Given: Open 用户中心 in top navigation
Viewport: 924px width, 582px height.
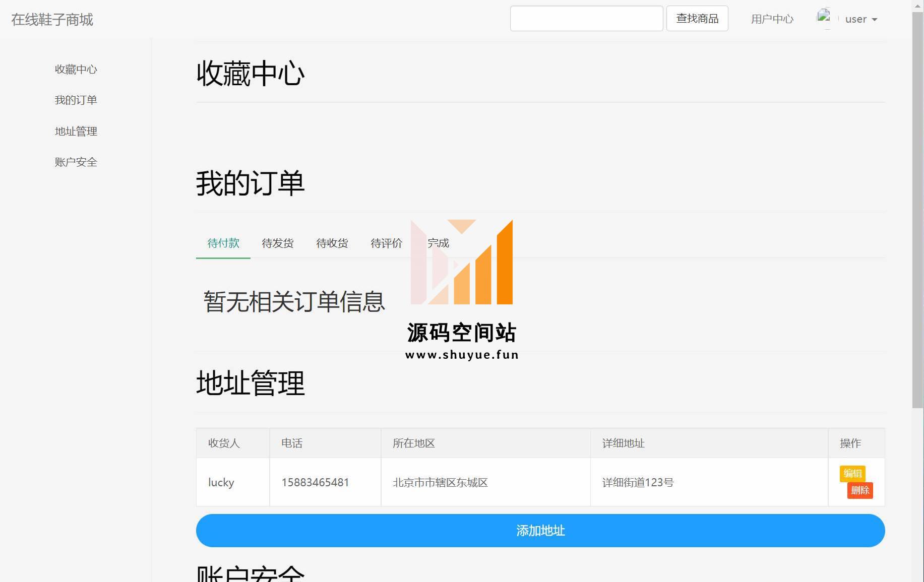Looking at the screenshot, I should [771, 19].
